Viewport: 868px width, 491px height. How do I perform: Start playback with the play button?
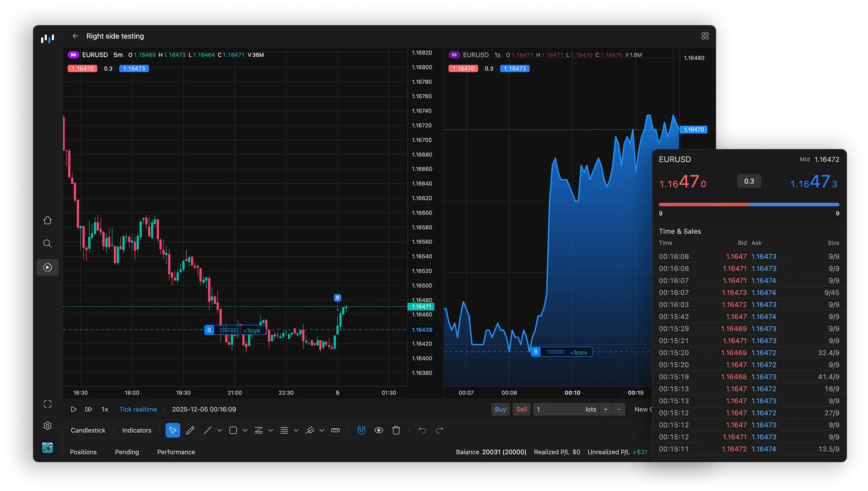(x=74, y=410)
